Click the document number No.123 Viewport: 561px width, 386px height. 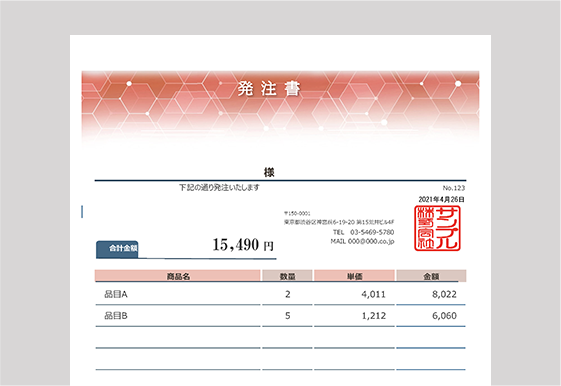454,188
